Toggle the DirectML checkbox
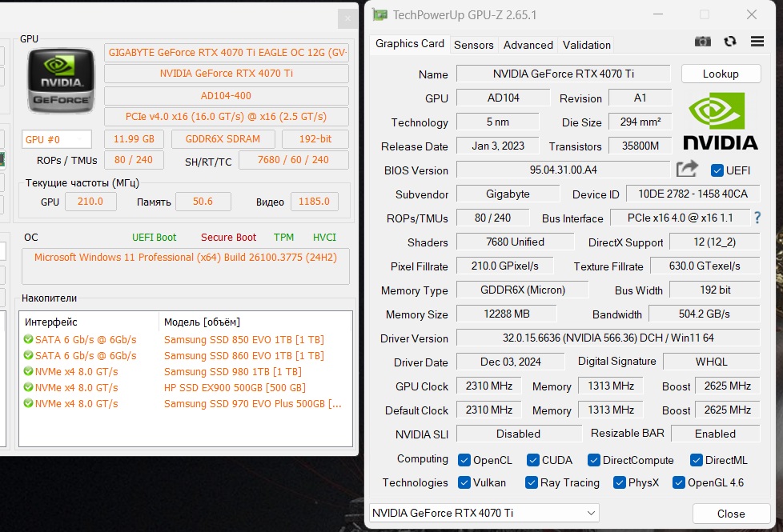 coord(696,460)
